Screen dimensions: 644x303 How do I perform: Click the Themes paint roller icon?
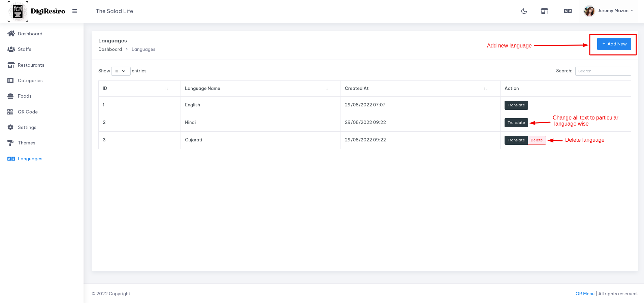point(10,143)
